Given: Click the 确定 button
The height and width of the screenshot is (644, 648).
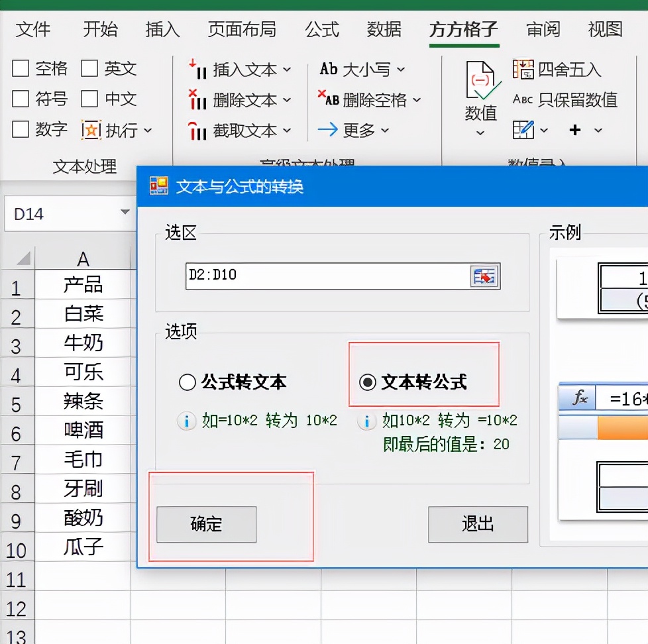Looking at the screenshot, I should pyautogui.click(x=205, y=524).
